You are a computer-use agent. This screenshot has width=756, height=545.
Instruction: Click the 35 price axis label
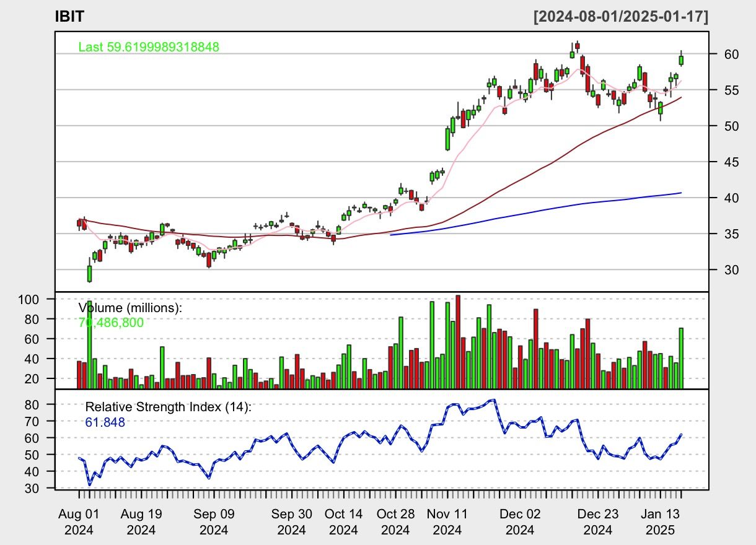pos(732,234)
